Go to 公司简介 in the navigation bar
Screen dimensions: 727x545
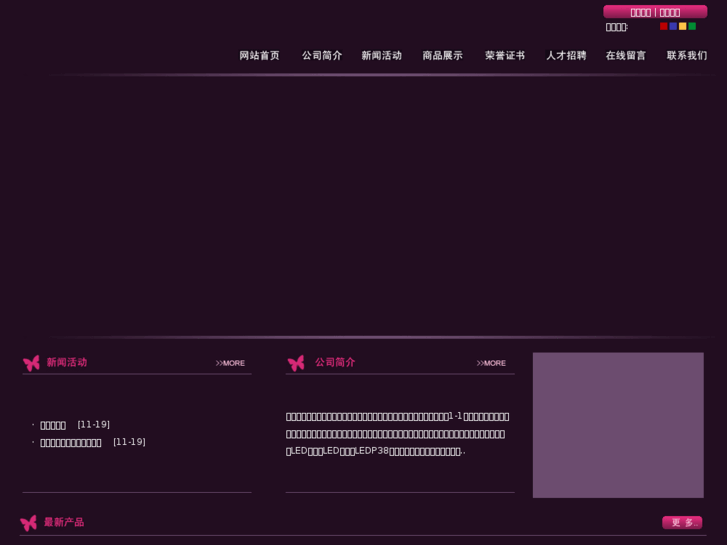tap(322, 56)
